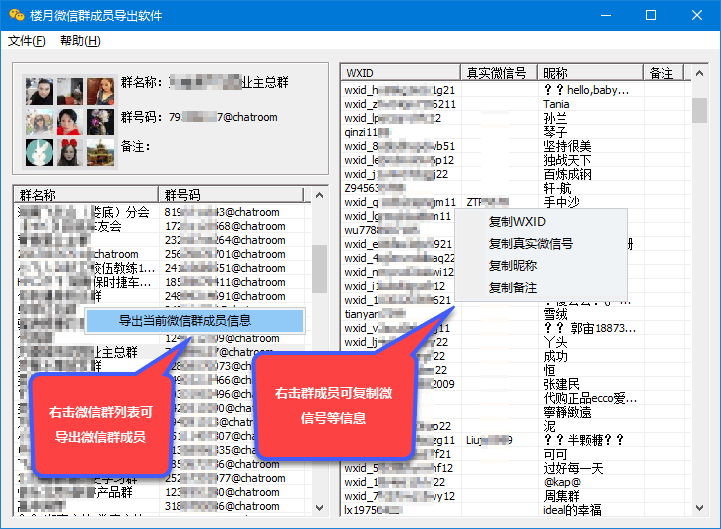
Task: Sort by 备注 column header
Action: pyautogui.click(x=664, y=73)
